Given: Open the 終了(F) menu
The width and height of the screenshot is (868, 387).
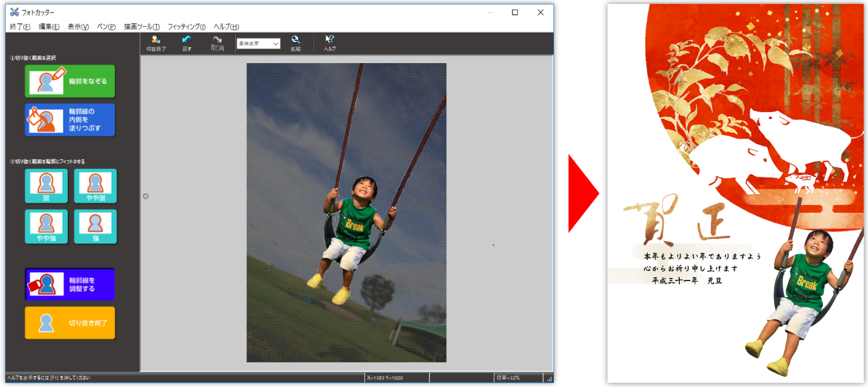Looking at the screenshot, I should (x=20, y=27).
